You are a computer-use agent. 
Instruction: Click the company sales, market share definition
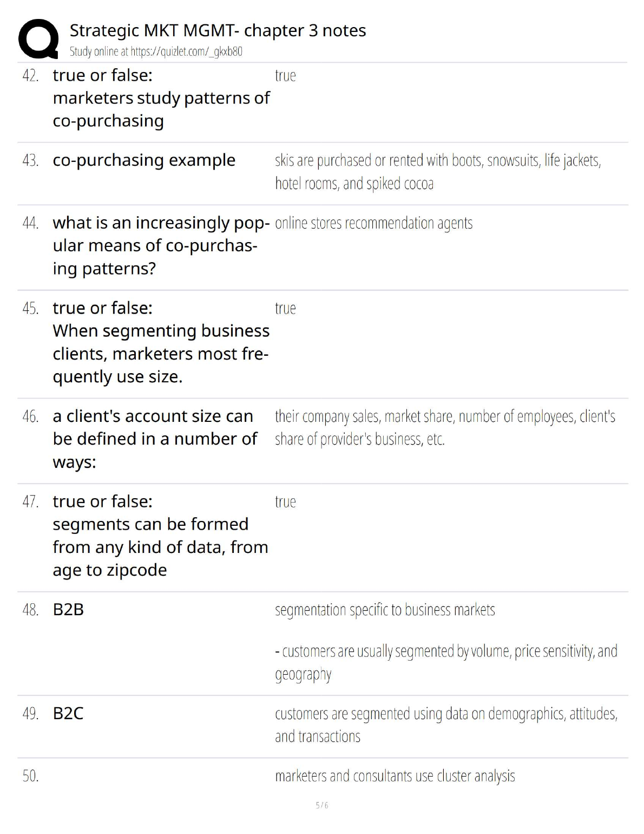[x=445, y=427]
